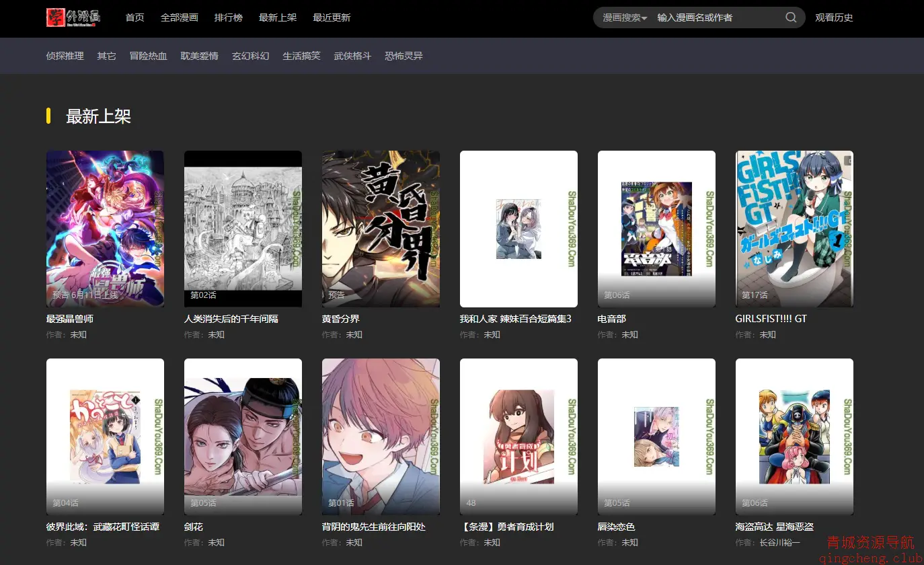Select the 侦探推理 category
Screen dimensions: 924x565
(65, 56)
